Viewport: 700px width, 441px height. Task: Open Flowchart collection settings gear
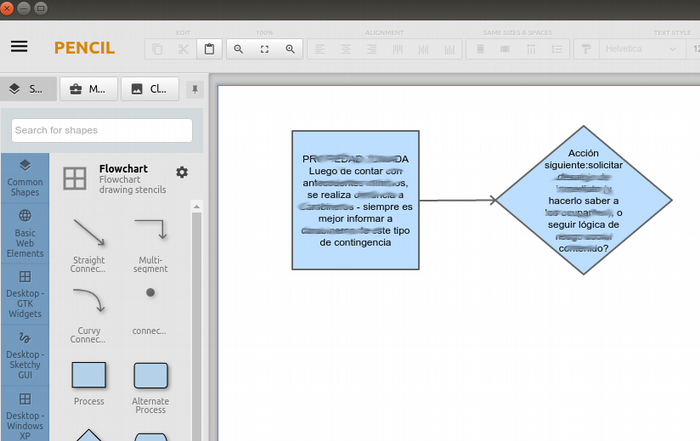[181, 173]
